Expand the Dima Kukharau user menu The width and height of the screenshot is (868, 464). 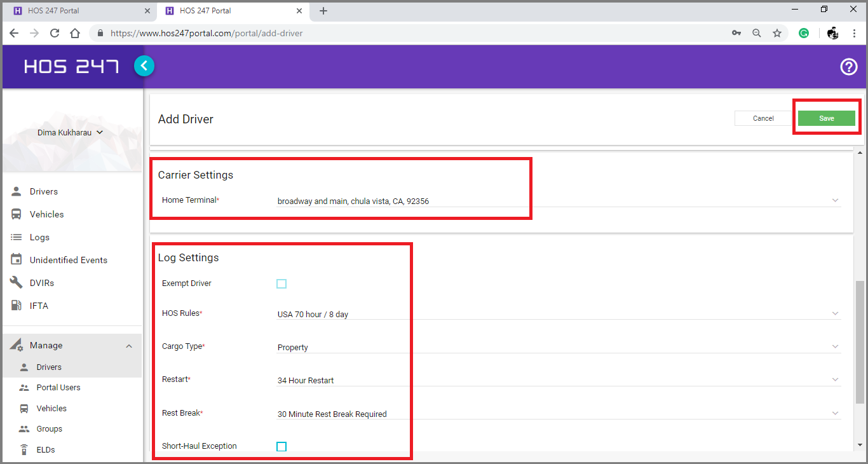point(71,133)
